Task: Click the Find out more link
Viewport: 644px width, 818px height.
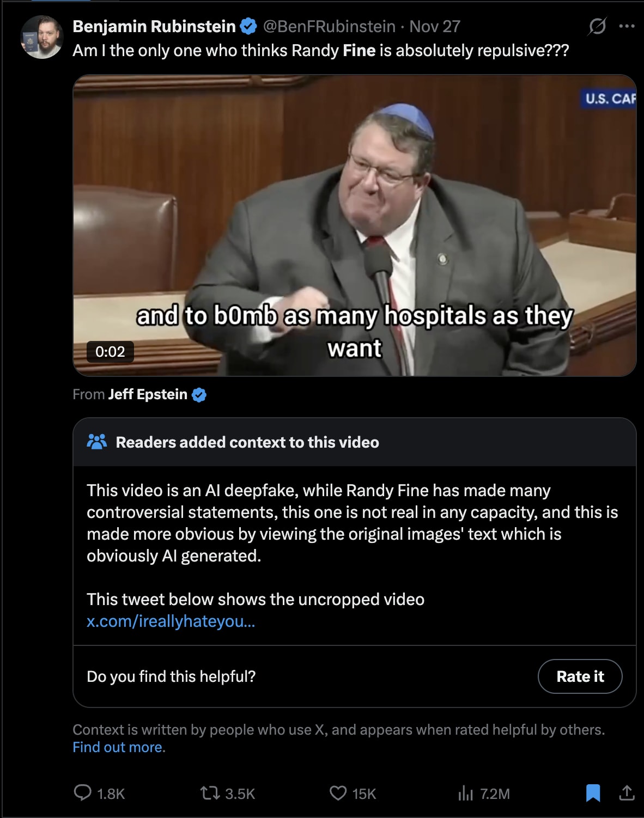Action: point(119,747)
